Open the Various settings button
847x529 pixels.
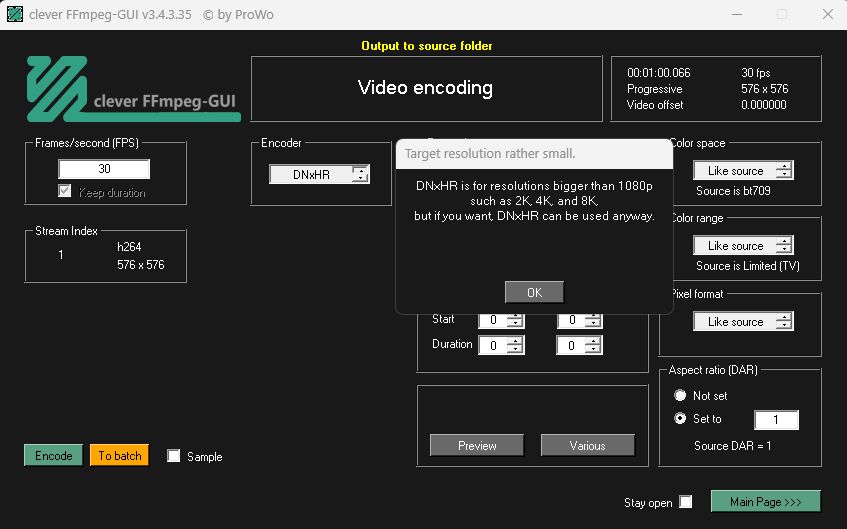(587, 446)
